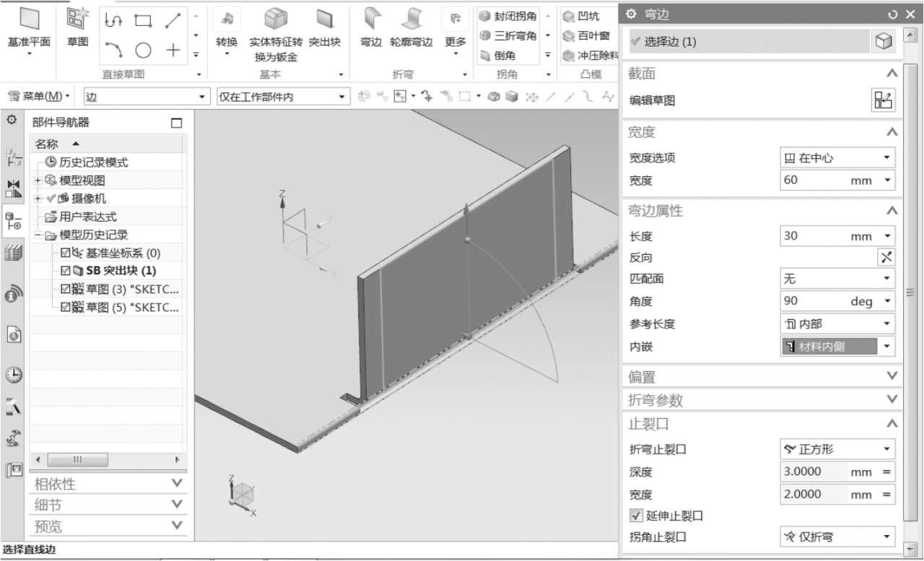Select the 弯边 (Flange) tool
924x561 pixels.
click(370, 29)
